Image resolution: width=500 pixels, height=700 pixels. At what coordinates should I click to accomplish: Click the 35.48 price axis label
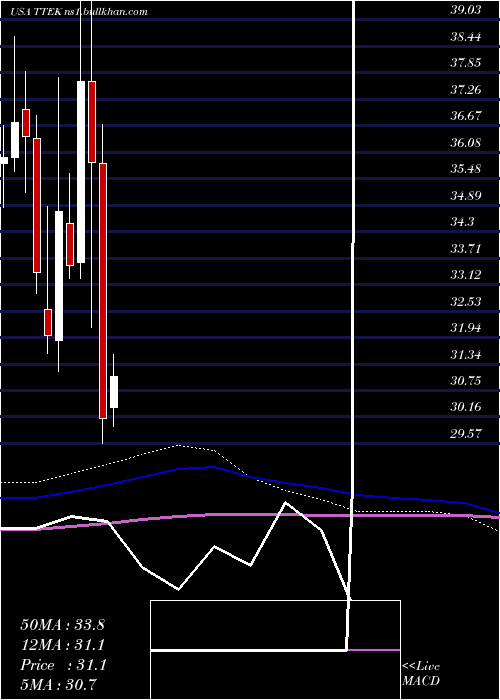coord(466,169)
